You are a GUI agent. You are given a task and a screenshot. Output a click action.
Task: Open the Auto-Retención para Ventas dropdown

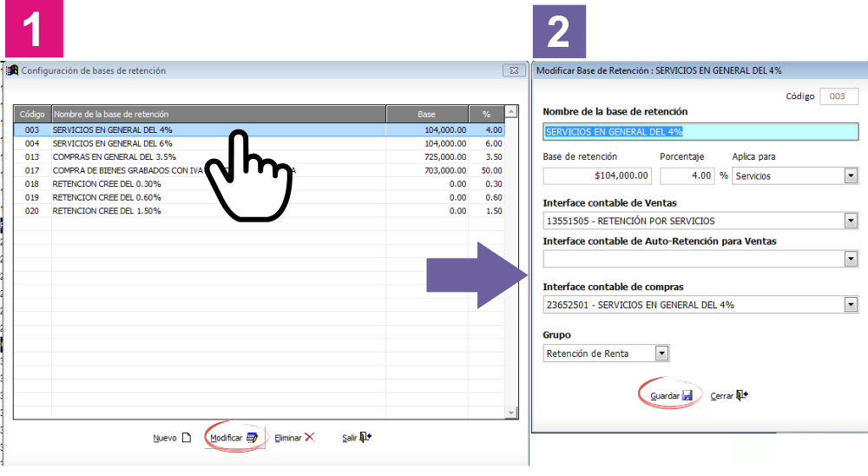click(x=851, y=259)
